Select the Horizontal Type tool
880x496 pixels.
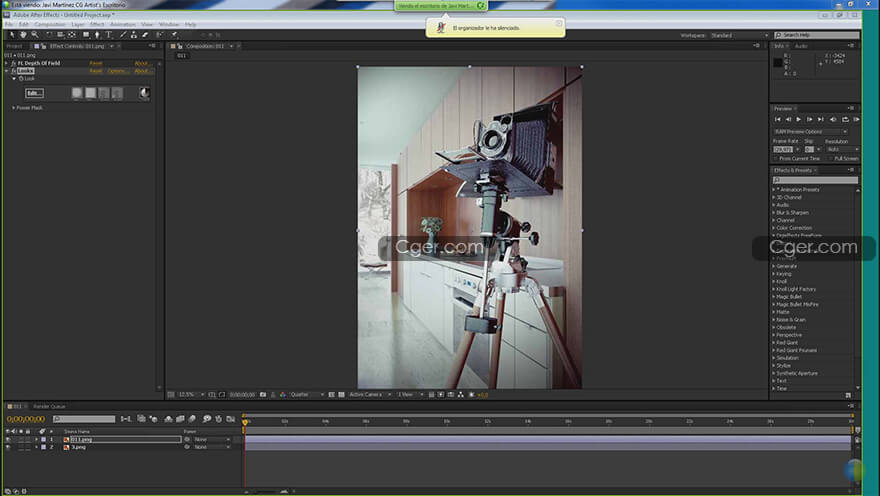pos(109,35)
